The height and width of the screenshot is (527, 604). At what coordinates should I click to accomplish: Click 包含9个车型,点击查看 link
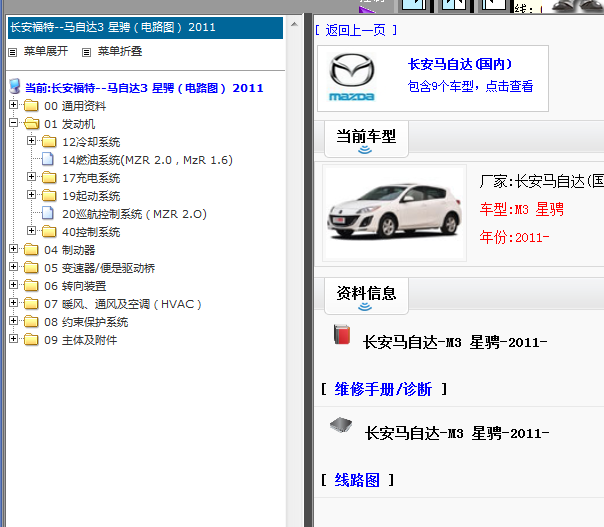[470, 86]
